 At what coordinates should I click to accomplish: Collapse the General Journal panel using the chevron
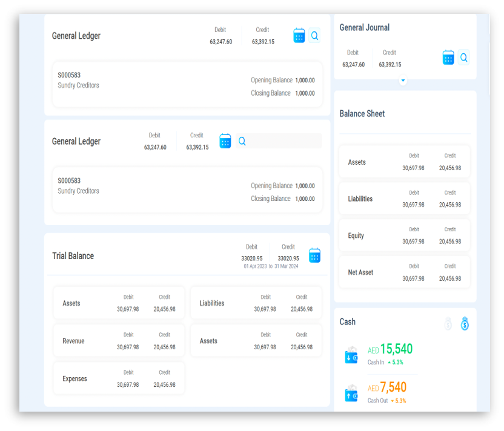pos(402,80)
